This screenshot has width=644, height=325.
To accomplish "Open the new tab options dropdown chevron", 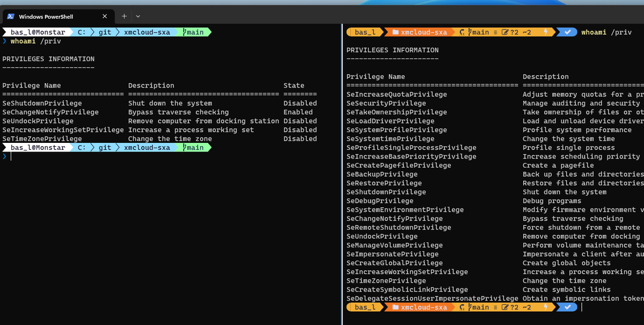I will coord(137,16).
